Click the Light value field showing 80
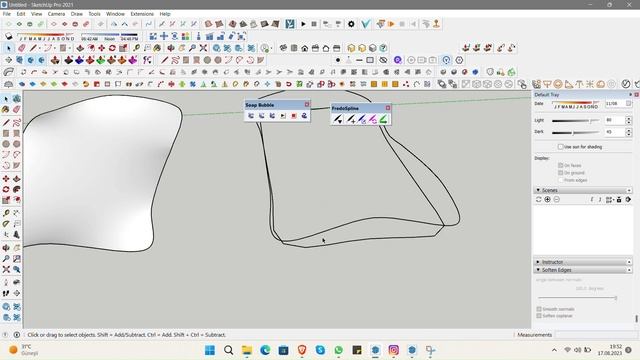Screen dimensions: 640x360 [x=614, y=120]
